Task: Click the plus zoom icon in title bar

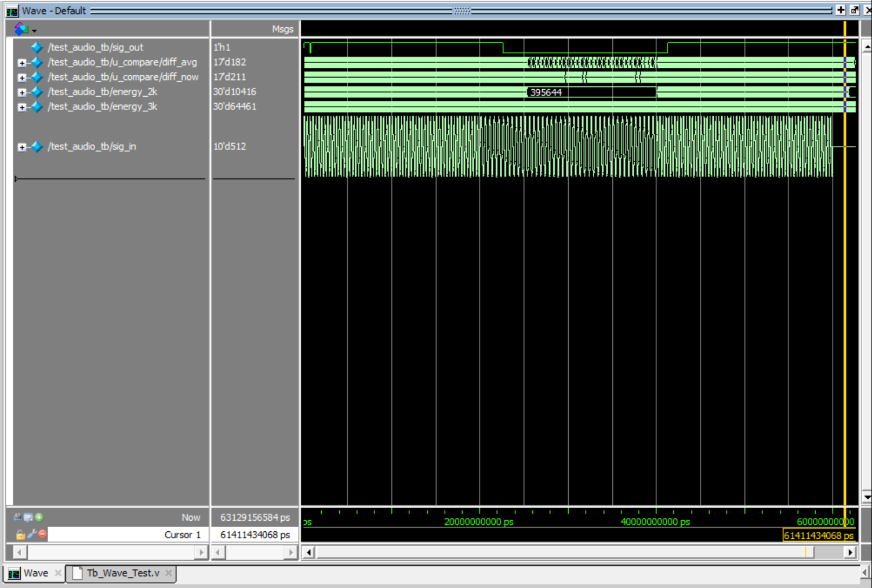Action: click(x=841, y=10)
